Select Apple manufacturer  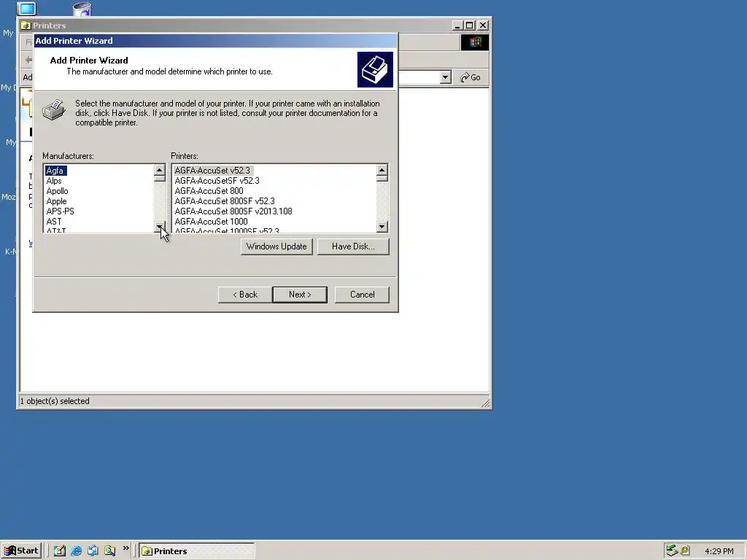coord(56,201)
